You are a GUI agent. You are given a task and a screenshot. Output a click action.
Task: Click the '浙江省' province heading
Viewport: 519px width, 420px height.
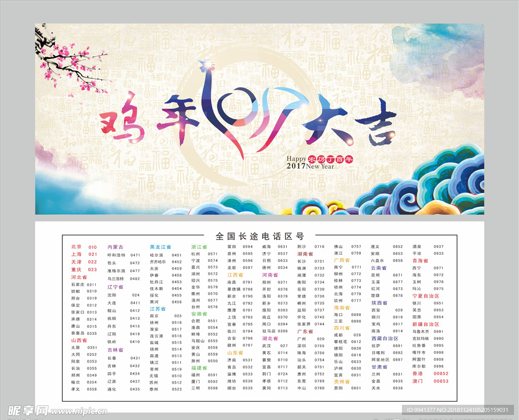click(199, 247)
